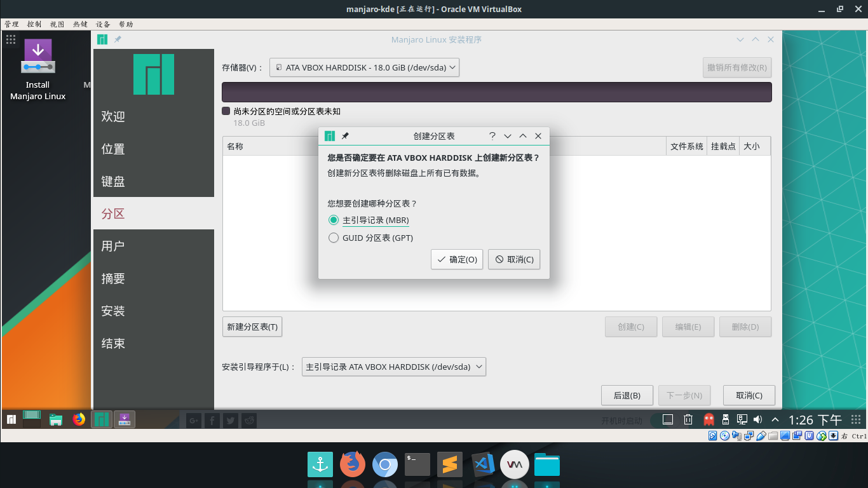Open the VirtualBox 设备 menu

point(103,24)
